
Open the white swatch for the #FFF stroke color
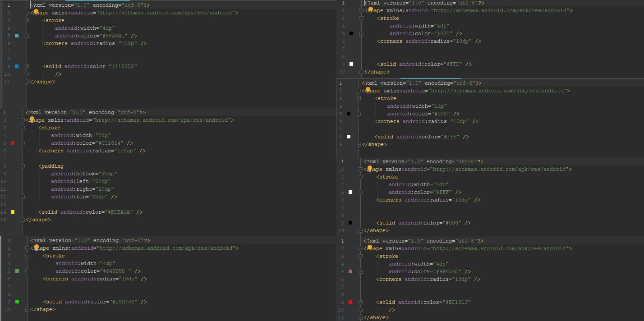[350, 192]
